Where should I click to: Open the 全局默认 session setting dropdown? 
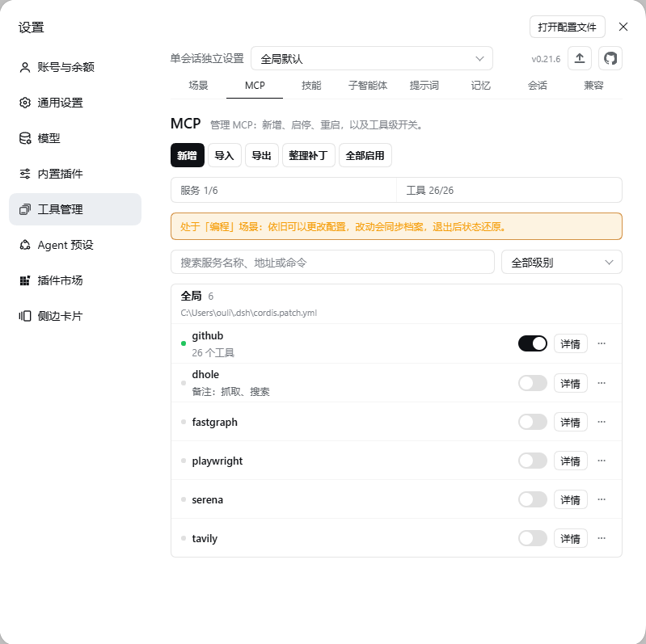click(x=372, y=58)
